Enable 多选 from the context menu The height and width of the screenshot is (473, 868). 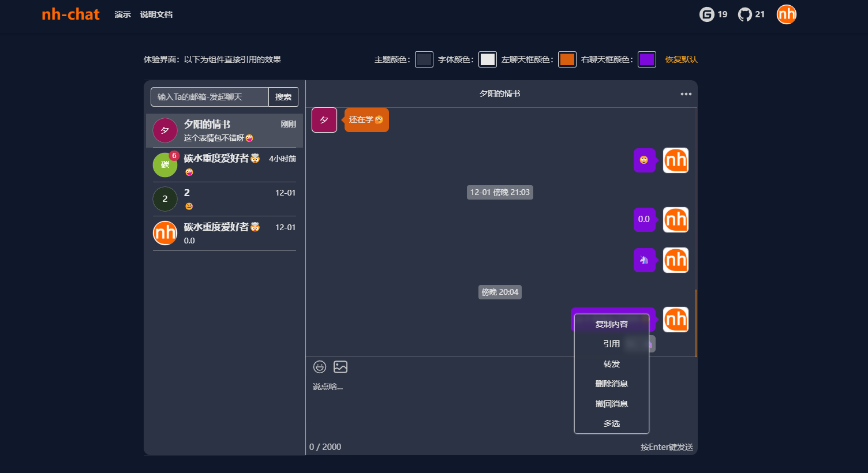click(x=611, y=423)
